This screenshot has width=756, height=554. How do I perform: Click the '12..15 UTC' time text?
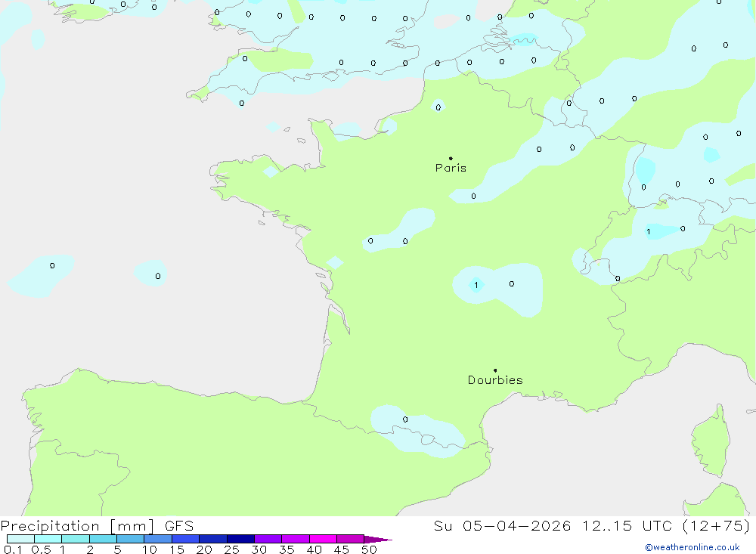pos(627,526)
